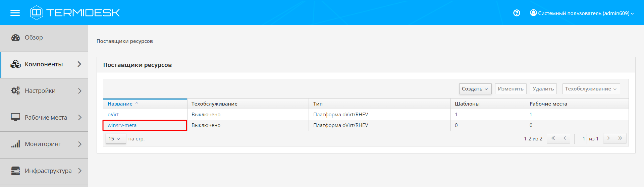Go to the last page arrow
This screenshot has height=187, width=644.
(620, 138)
